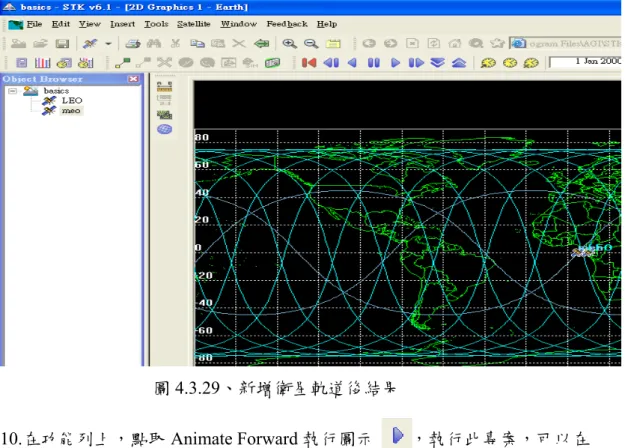Click the Save floppy disk icon

tap(62, 43)
